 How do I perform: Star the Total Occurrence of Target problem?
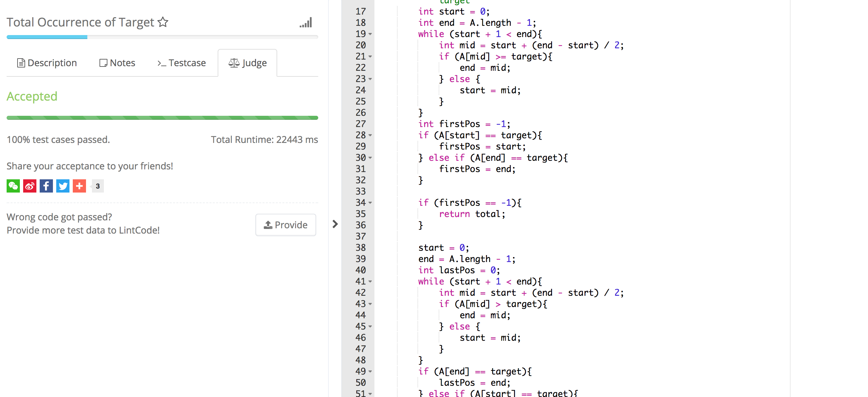(163, 22)
